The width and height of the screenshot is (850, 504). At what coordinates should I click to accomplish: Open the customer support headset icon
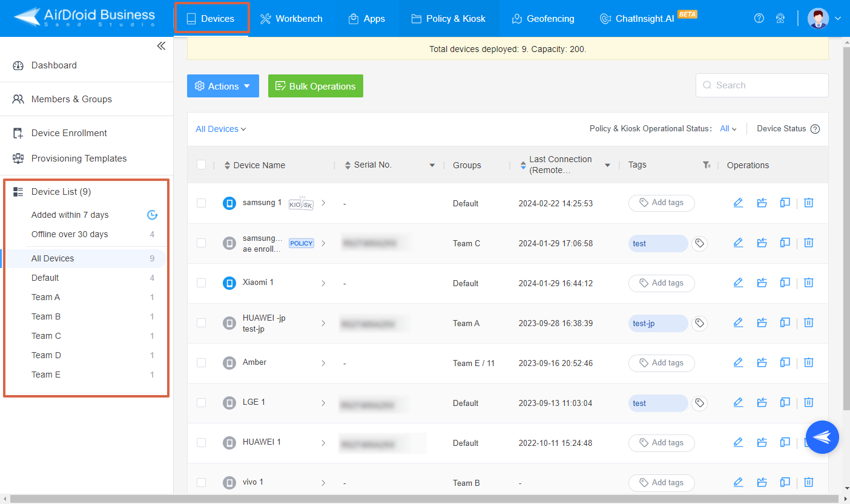[x=780, y=18]
